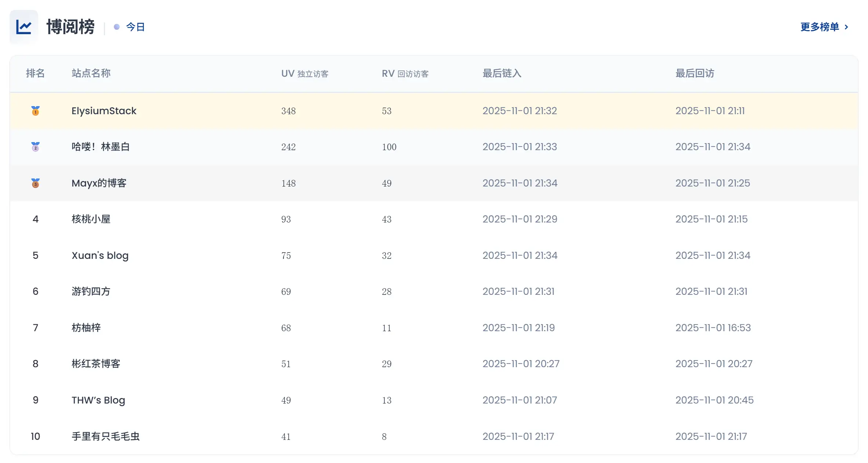
Task: Open 彬红茶博客 from the list
Action: point(96,363)
